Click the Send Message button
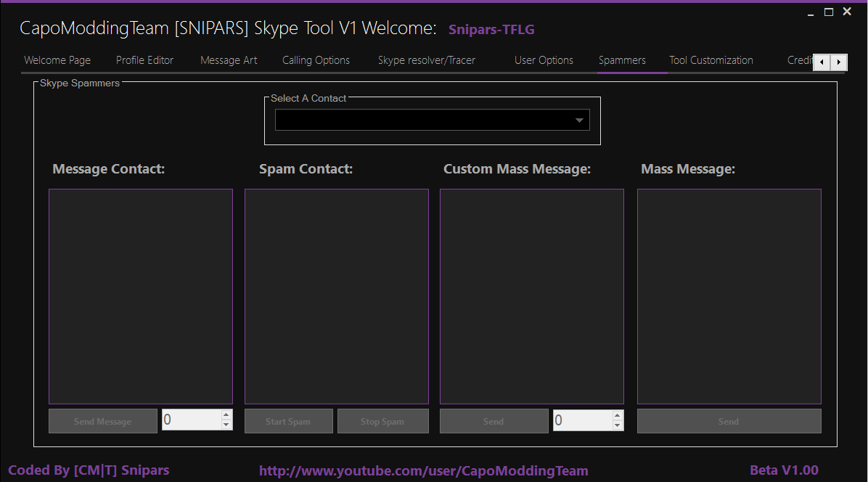 (x=103, y=421)
